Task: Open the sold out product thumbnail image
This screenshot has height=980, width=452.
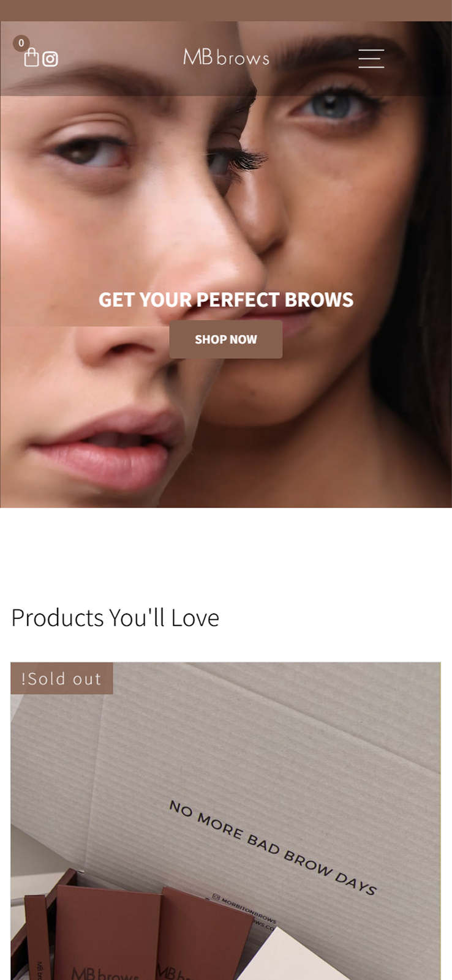Action: [x=226, y=821]
